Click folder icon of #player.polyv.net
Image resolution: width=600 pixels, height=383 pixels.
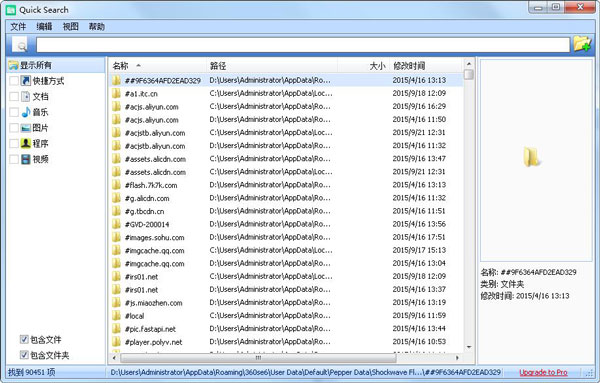click(x=116, y=342)
